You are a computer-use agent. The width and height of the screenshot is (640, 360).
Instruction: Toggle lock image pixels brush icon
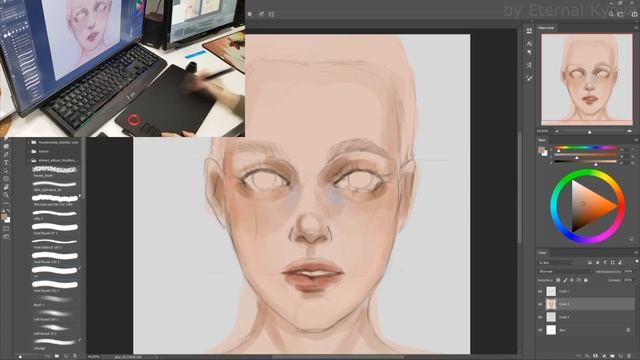pos(565,280)
